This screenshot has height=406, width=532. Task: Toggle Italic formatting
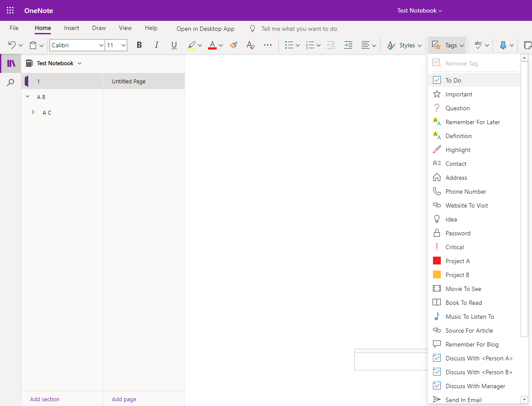[x=157, y=45]
